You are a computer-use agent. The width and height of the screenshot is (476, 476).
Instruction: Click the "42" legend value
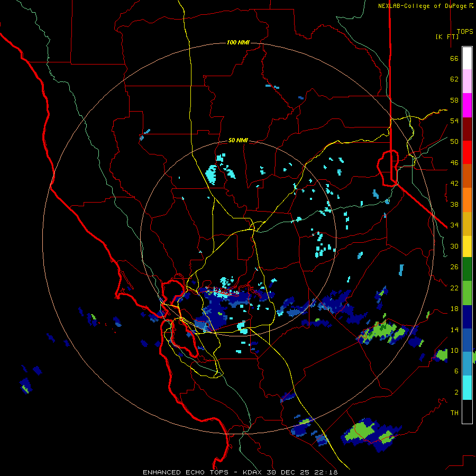454,184
